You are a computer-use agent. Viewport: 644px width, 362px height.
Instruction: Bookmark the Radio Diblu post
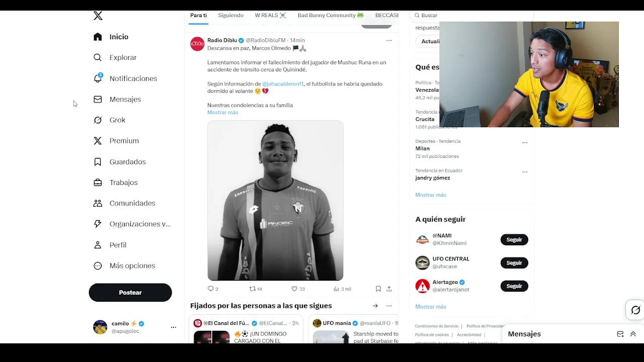(x=378, y=289)
